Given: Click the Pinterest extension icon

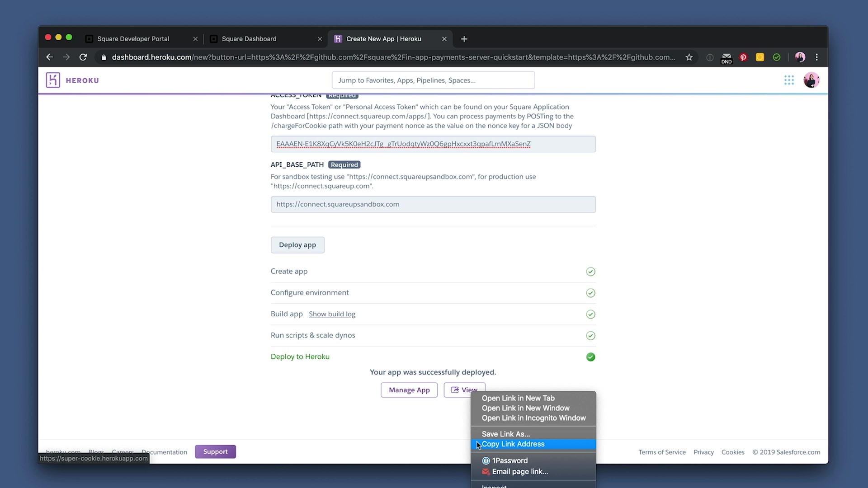Looking at the screenshot, I should 743,57.
